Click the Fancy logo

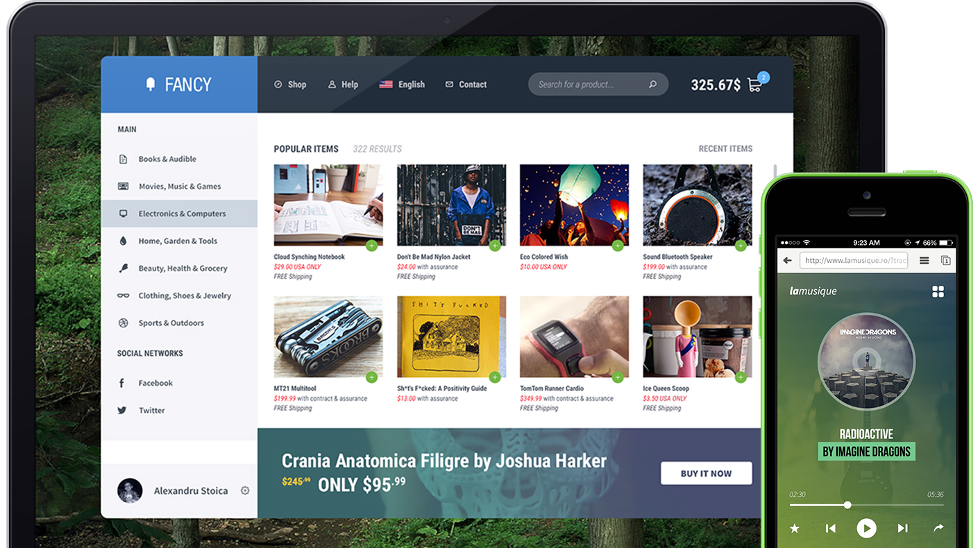[179, 85]
